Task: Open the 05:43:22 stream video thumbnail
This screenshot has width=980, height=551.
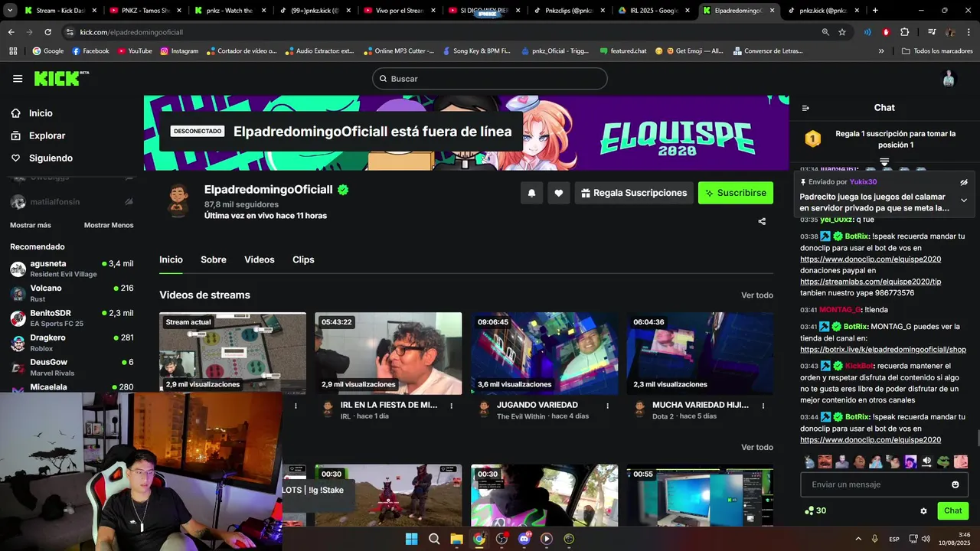Action: (x=388, y=353)
